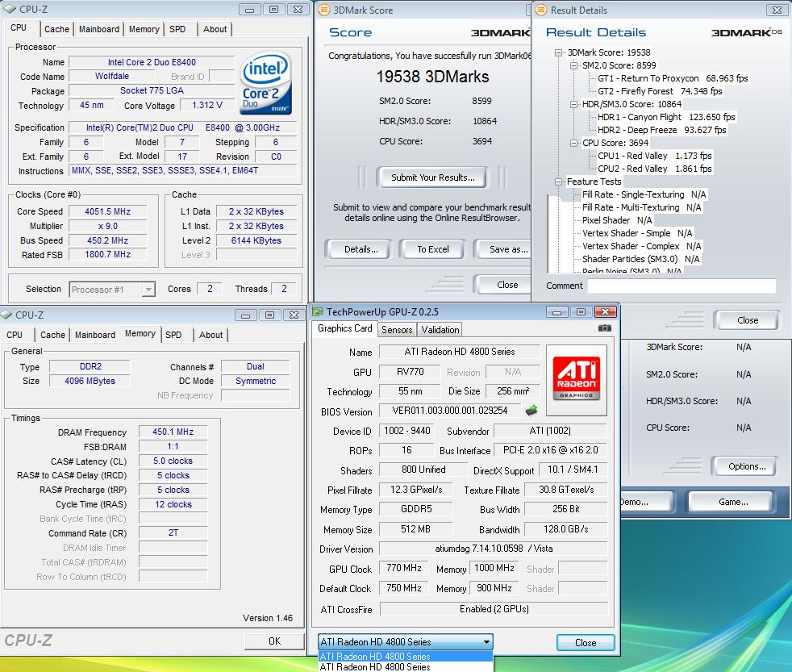Open SPD tab in top CPU-Z window

(x=177, y=29)
